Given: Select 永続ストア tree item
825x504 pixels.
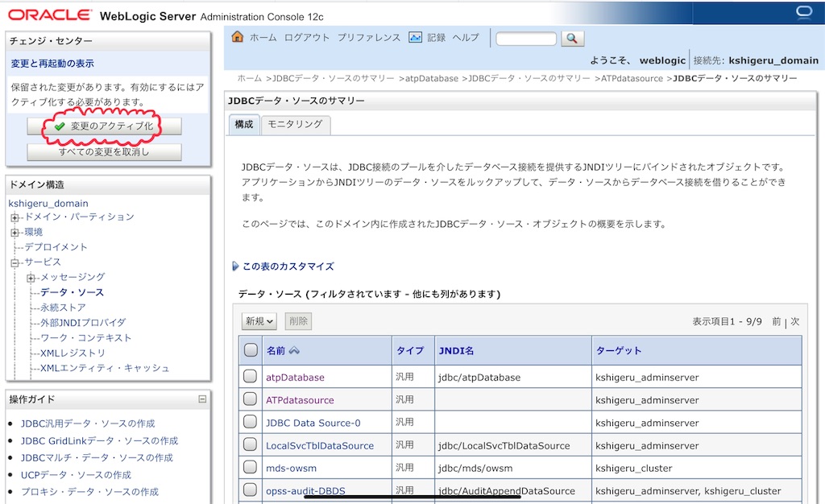Looking at the screenshot, I should pyautogui.click(x=63, y=308).
